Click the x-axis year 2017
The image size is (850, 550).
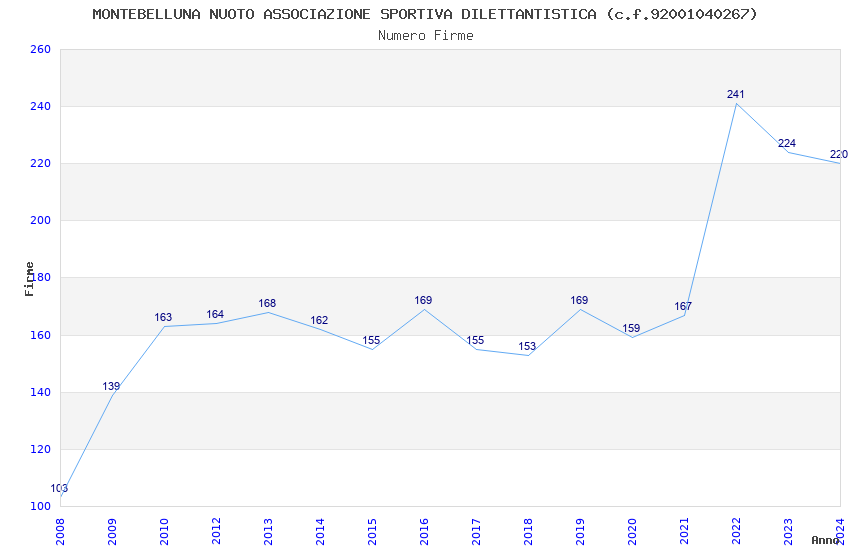point(476,532)
